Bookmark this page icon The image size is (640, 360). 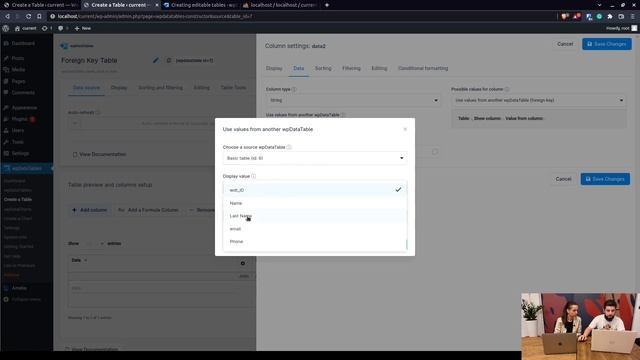click(x=39, y=16)
